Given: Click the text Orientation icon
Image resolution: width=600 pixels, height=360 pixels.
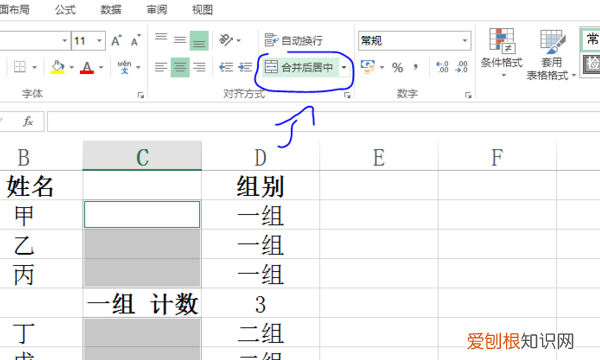Looking at the screenshot, I should pos(226,40).
